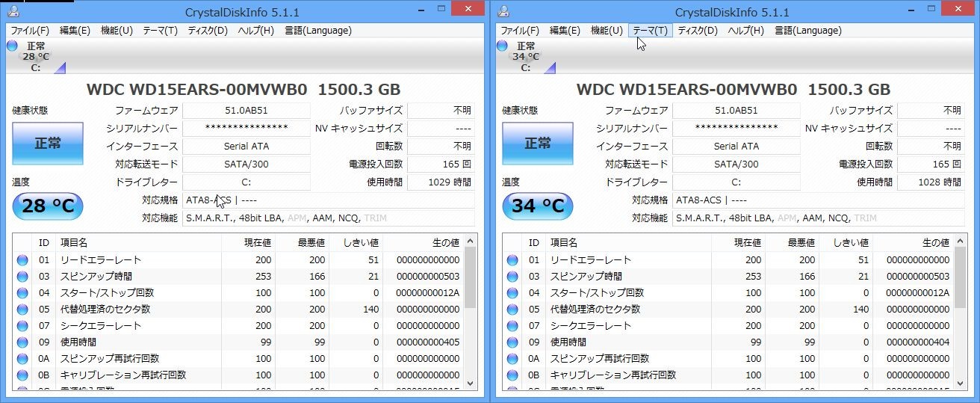Click status orb for ID 04 in left window

(22, 293)
